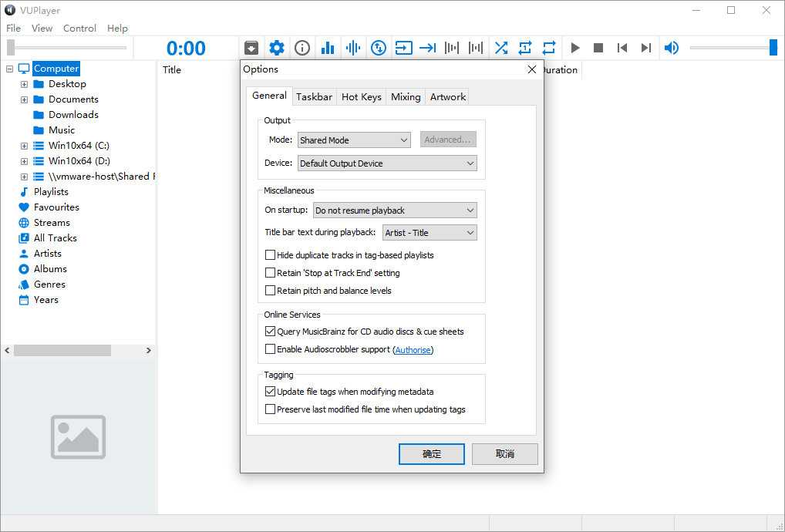
Task: Open the Control menu
Action: coord(79,29)
